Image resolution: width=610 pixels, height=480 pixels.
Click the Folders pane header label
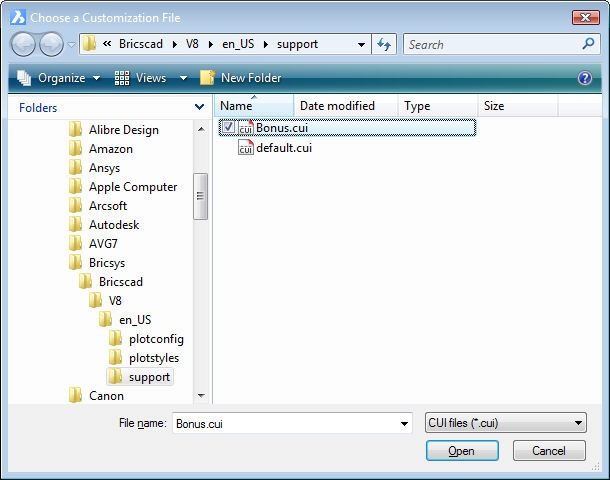[x=38, y=108]
